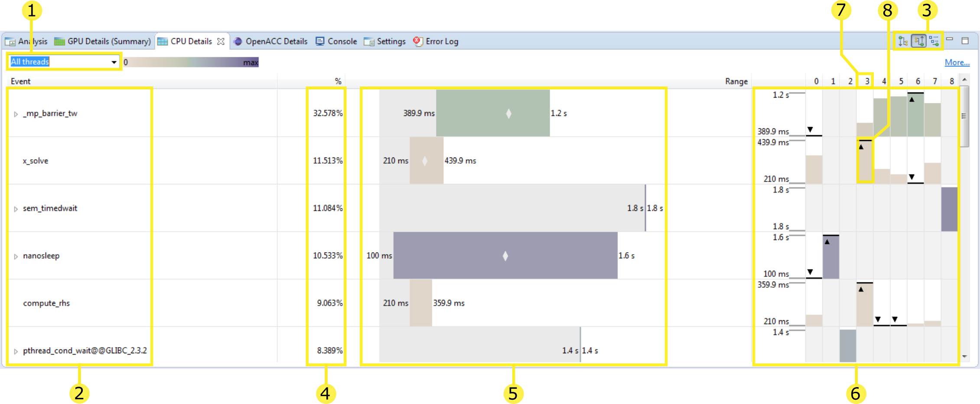Click the red Error Log icon
This screenshot has width=980, height=404.
(x=417, y=41)
